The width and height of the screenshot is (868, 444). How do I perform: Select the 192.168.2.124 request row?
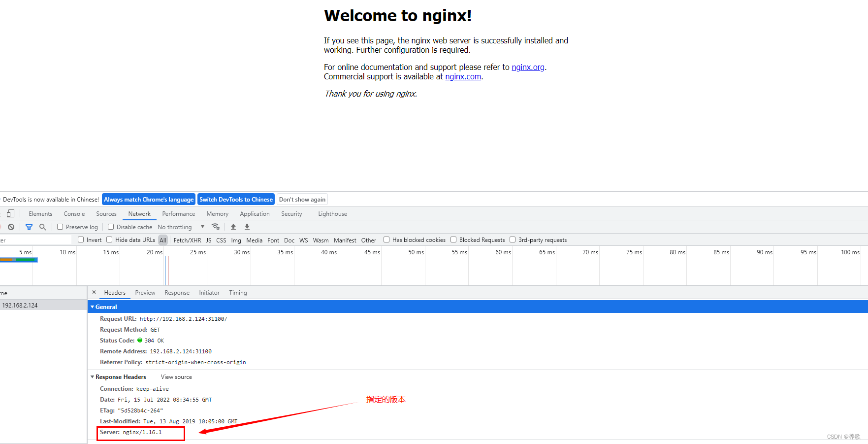tap(43, 305)
